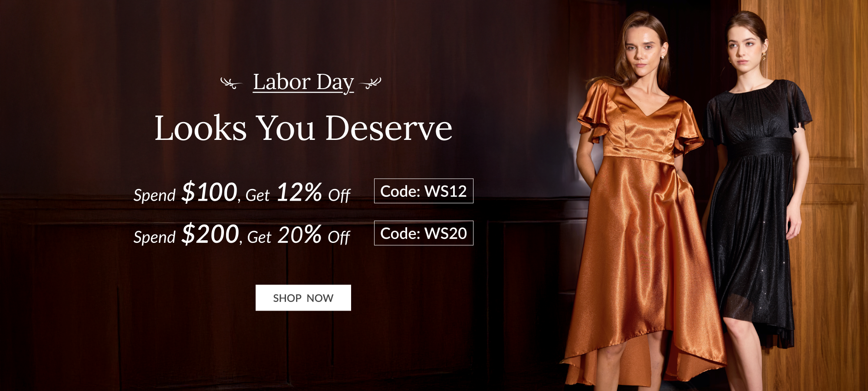Click the leaf flourish left of Labor Day

coord(231,83)
